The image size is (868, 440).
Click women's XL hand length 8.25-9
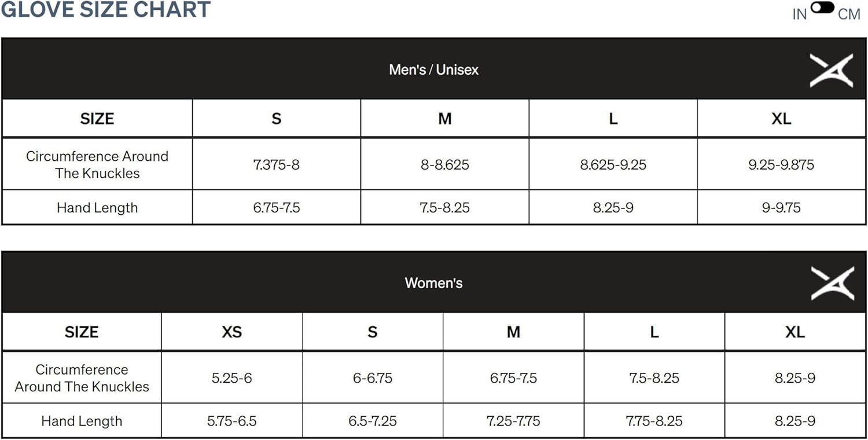795,421
